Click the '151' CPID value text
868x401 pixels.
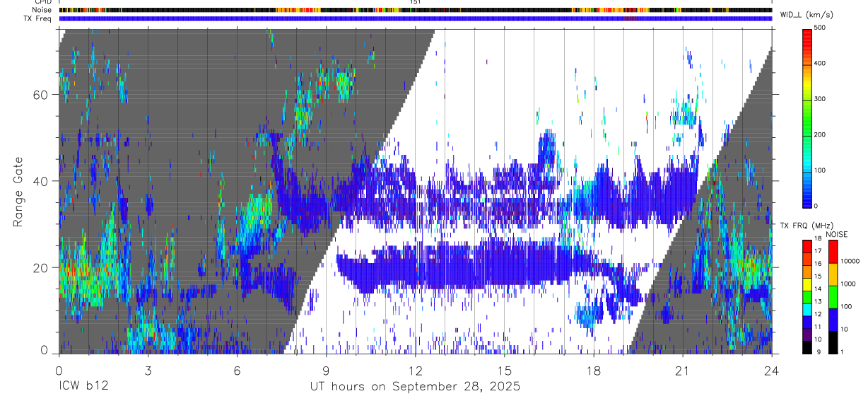click(x=415, y=2)
